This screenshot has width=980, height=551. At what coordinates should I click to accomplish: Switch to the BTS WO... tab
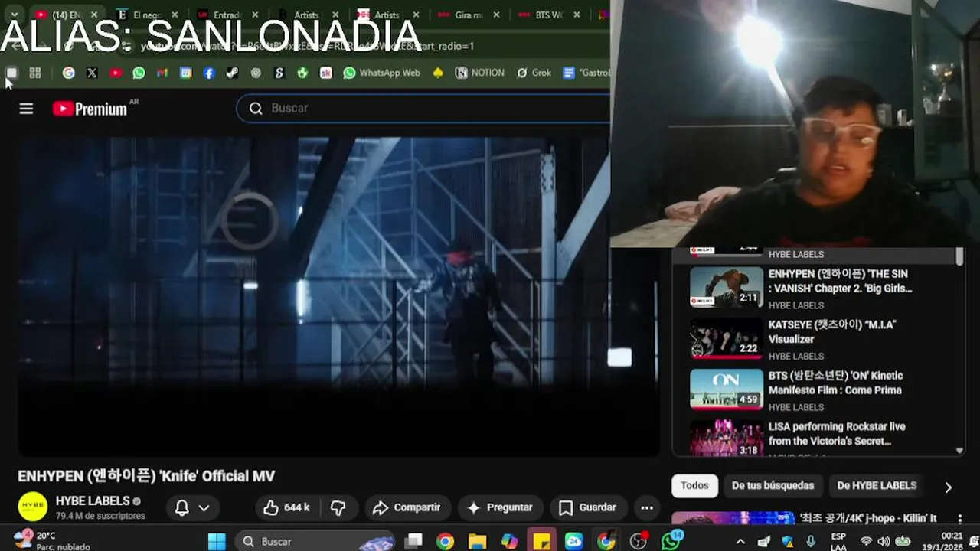[x=549, y=15]
